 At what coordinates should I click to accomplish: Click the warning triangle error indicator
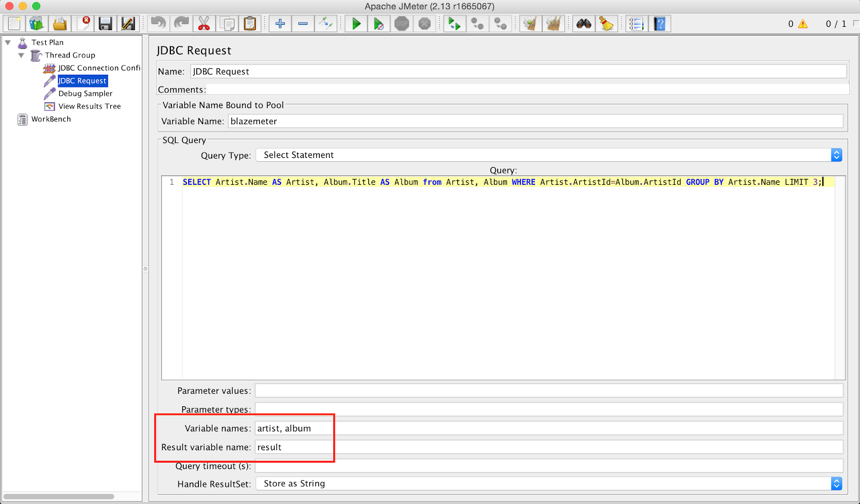pyautogui.click(x=803, y=24)
